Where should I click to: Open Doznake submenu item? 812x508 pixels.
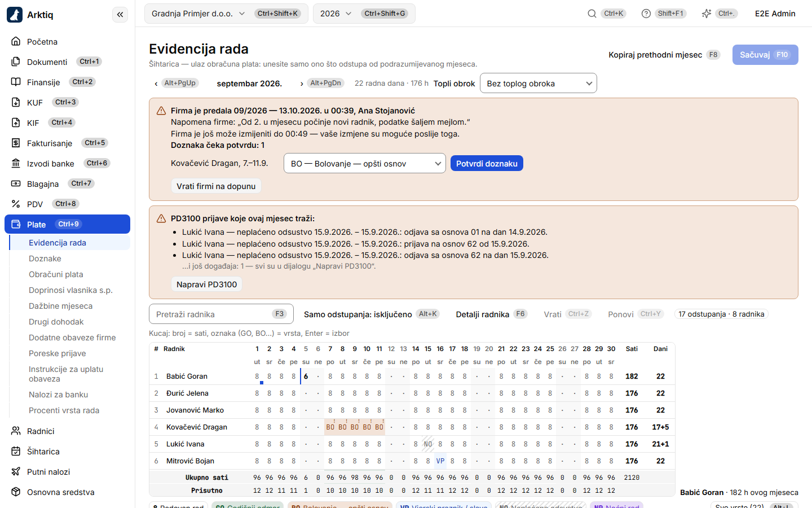[x=70, y=259]
